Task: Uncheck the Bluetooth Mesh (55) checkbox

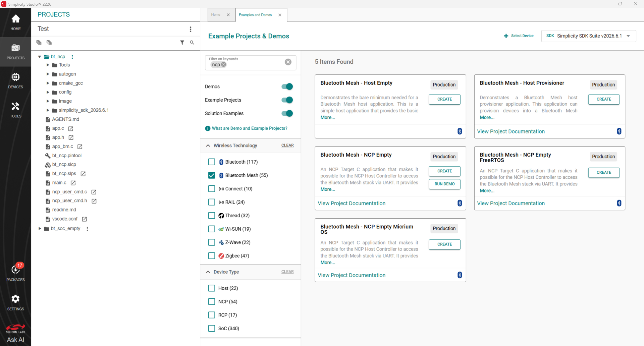Action: (x=212, y=175)
